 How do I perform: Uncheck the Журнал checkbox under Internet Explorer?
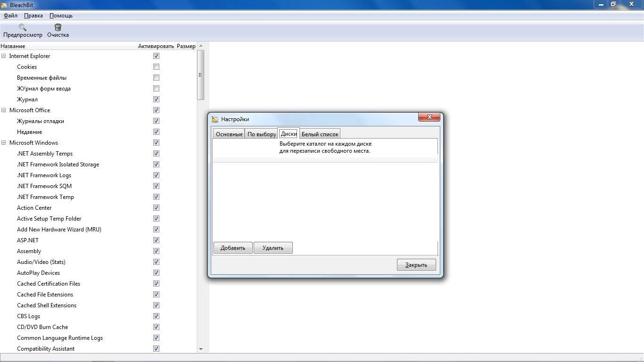tap(156, 99)
